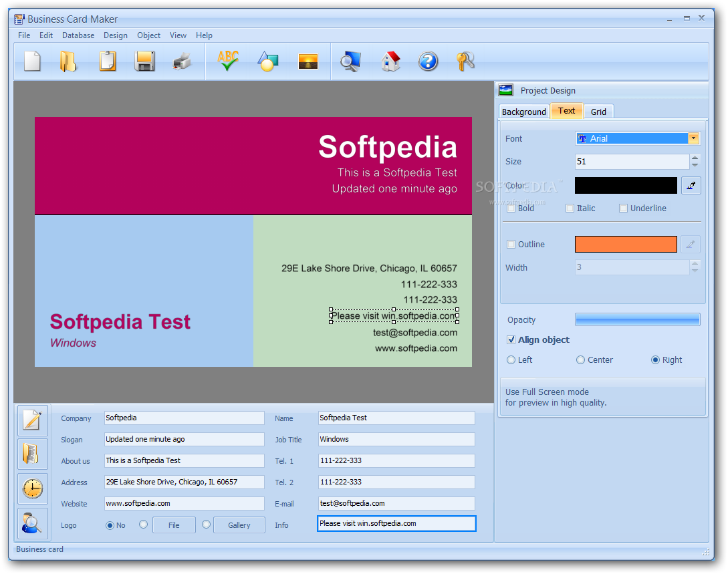
Task: Click the Logo Gallery button
Action: pos(239,525)
